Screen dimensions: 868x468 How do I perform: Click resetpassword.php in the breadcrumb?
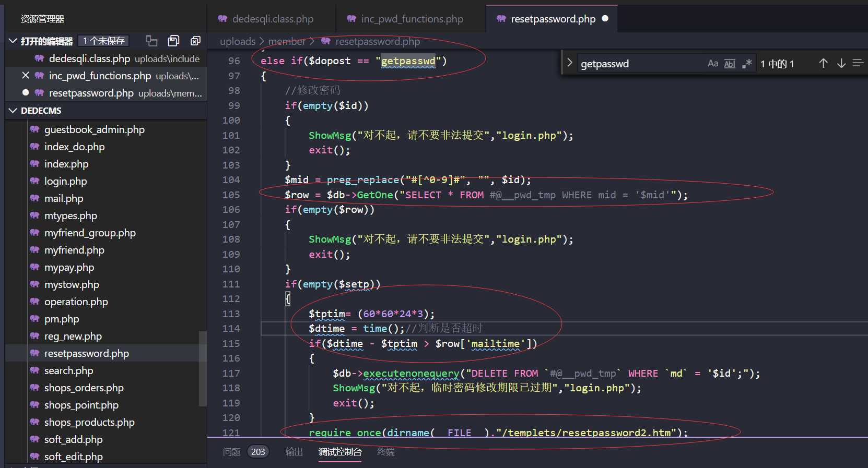(x=378, y=41)
